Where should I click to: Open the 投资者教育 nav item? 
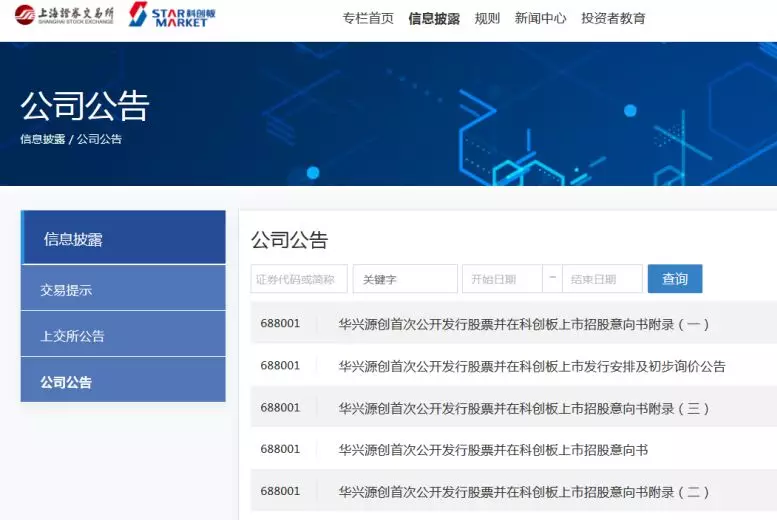pos(613,19)
